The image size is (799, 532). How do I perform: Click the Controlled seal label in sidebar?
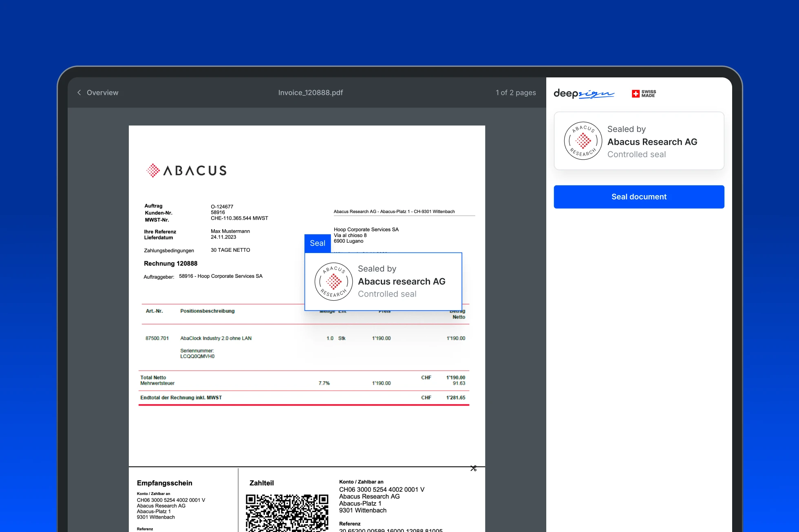tap(636, 154)
